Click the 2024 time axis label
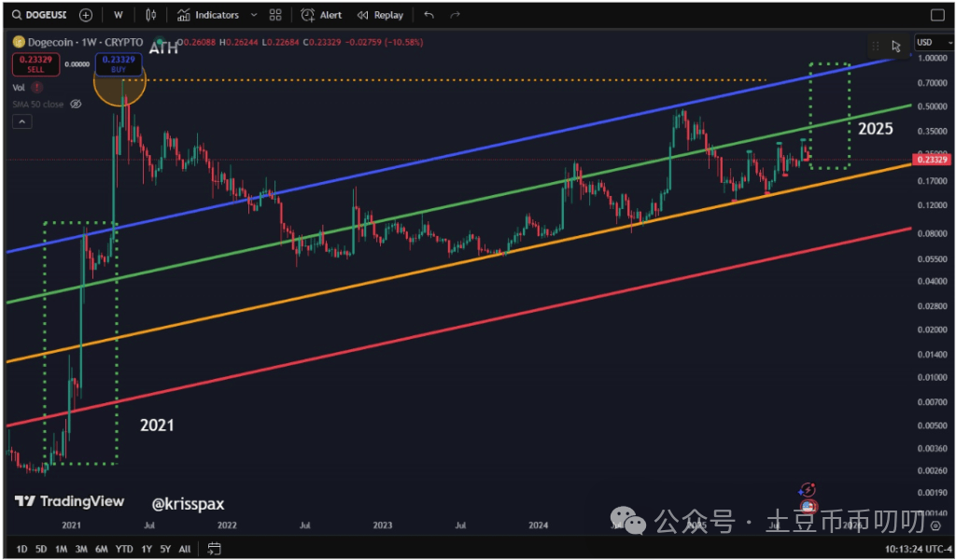 (539, 525)
